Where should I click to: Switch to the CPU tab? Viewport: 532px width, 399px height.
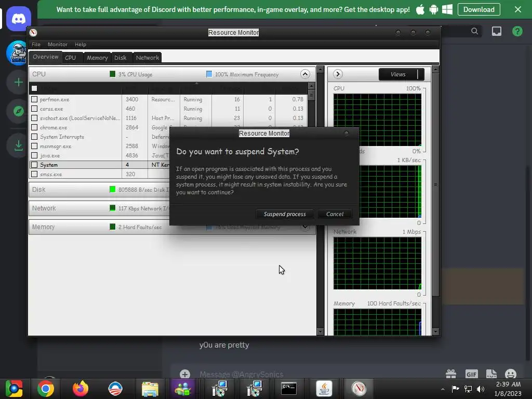71,58
